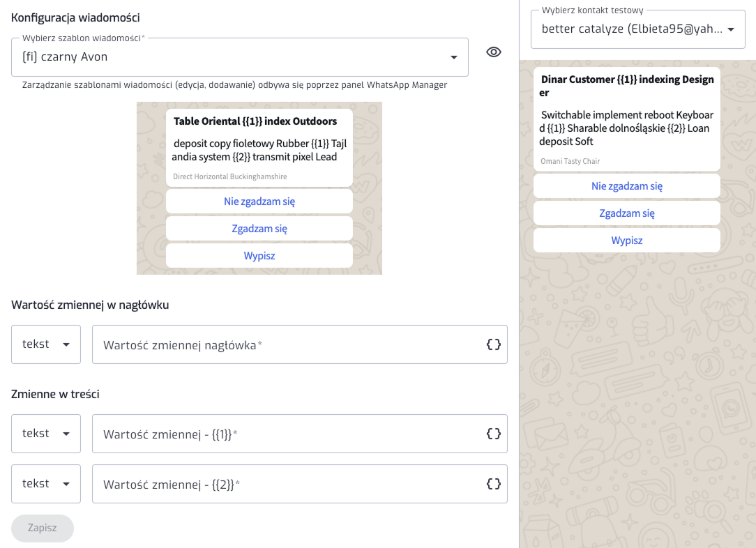The image size is (756, 548).
Task: Focus the header variable value field
Action: click(x=286, y=344)
